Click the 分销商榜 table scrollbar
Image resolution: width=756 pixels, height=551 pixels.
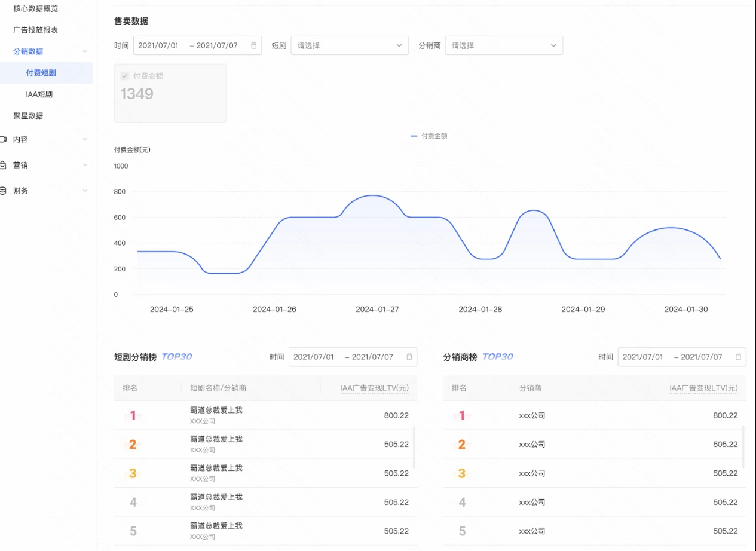point(743,447)
